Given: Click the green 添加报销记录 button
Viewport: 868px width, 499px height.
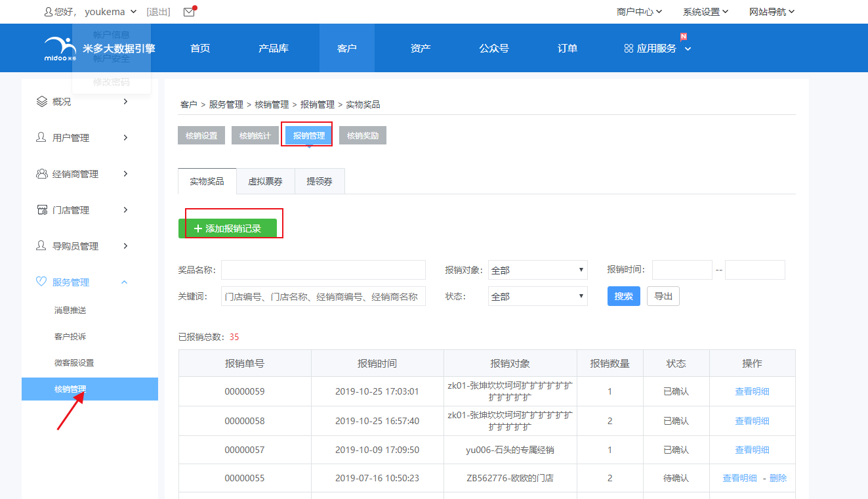Looking at the screenshot, I should (x=228, y=228).
